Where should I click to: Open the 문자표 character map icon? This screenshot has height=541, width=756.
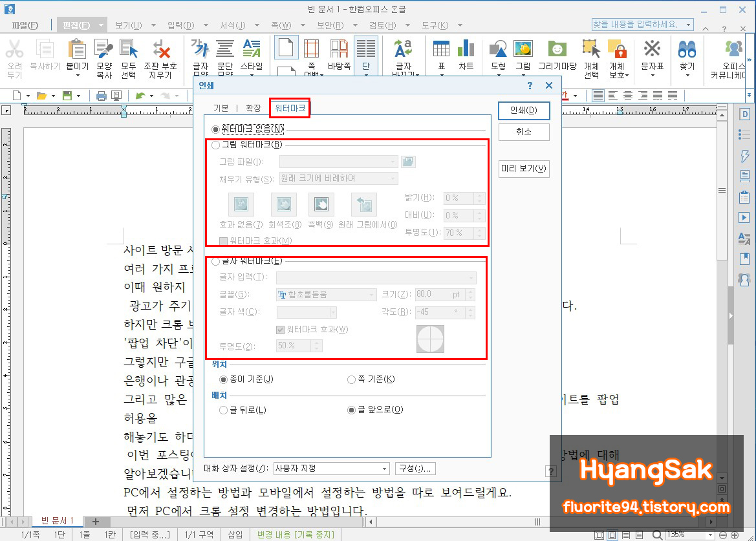(652, 49)
